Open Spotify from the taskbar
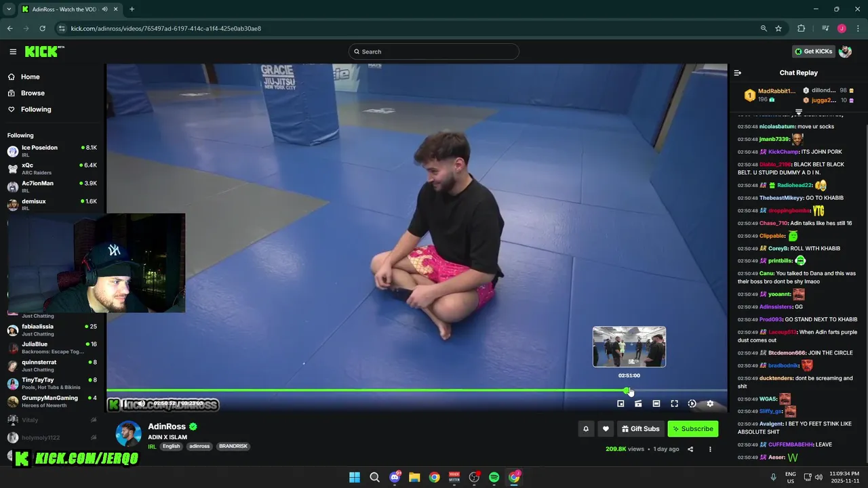Image resolution: width=868 pixels, height=488 pixels. coord(494,477)
